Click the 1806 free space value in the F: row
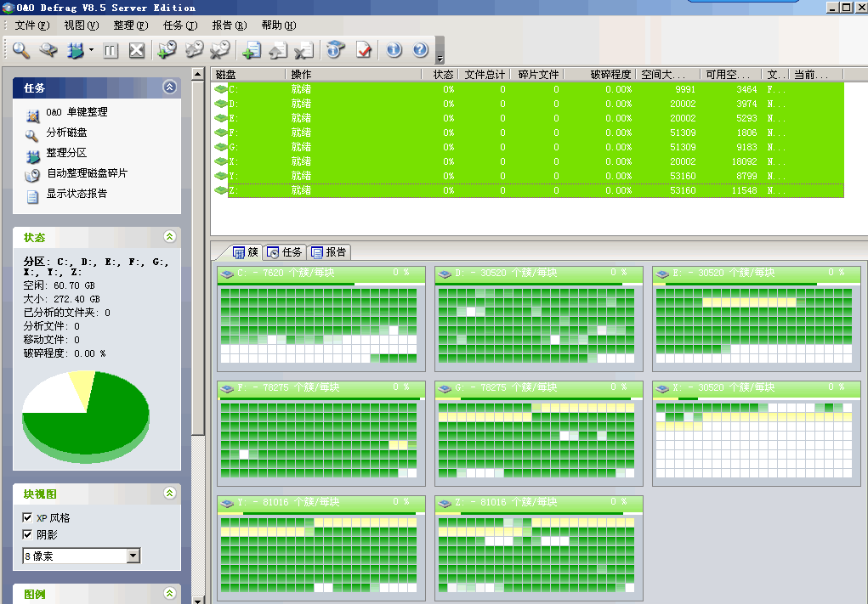The height and width of the screenshot is (604, 868). pos(746,133)
